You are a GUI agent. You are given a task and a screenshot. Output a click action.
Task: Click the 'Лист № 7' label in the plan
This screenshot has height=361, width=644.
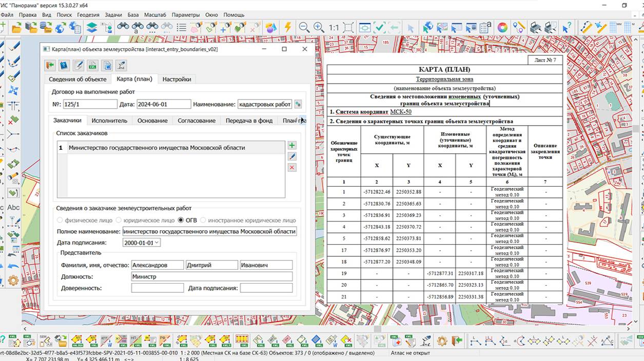coord(545,60)
